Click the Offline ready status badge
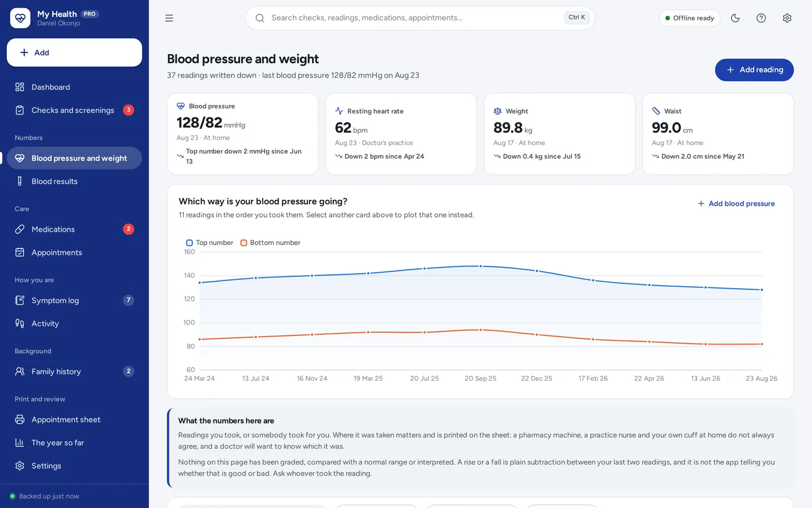This screenshot has width=812, height=508. tap(690, 18)
